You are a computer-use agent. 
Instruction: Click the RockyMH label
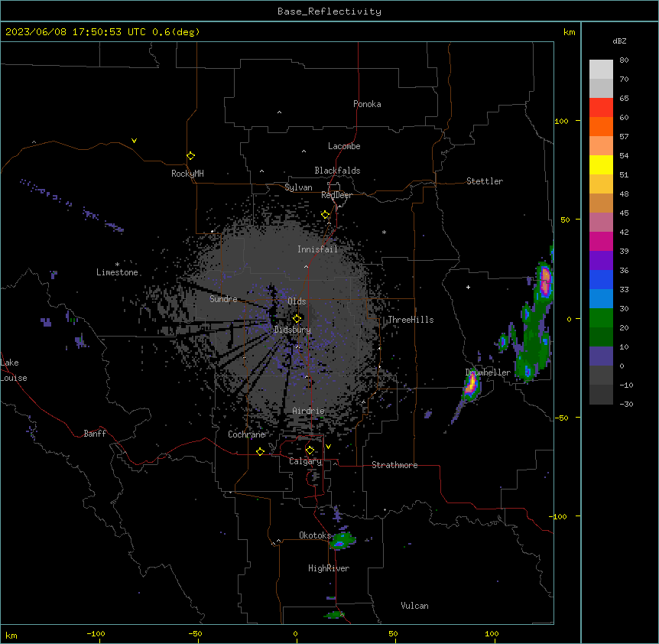pos(187,174)
